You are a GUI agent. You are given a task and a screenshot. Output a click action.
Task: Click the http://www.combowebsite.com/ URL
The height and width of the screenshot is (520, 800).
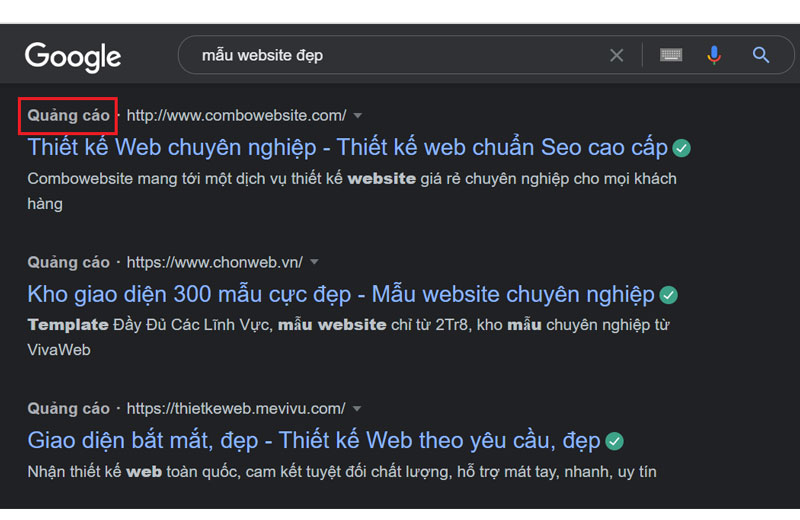point(236,115)
